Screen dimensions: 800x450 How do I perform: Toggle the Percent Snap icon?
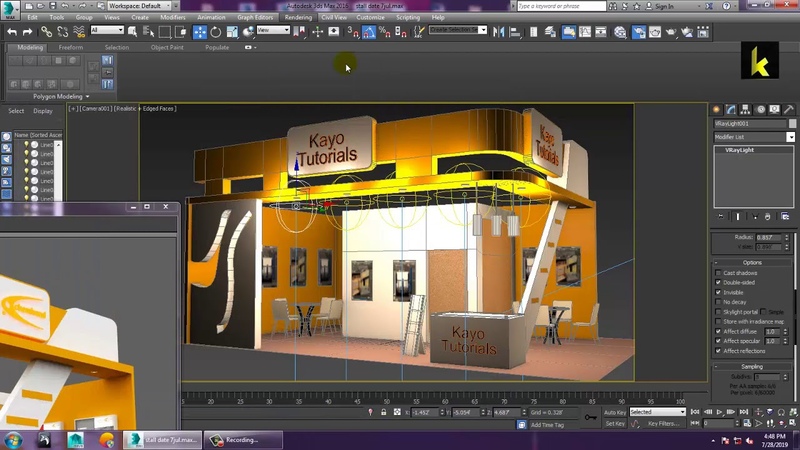tap(385, 32)
